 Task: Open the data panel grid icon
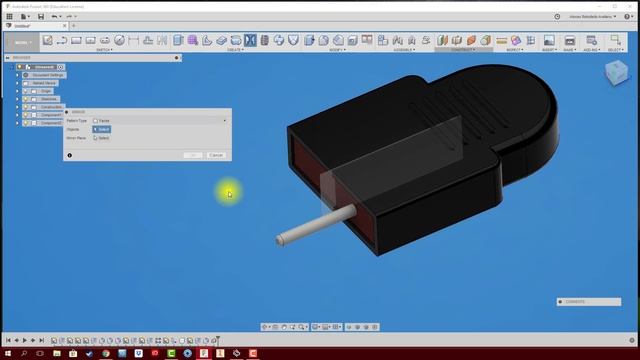coord(9,17)
